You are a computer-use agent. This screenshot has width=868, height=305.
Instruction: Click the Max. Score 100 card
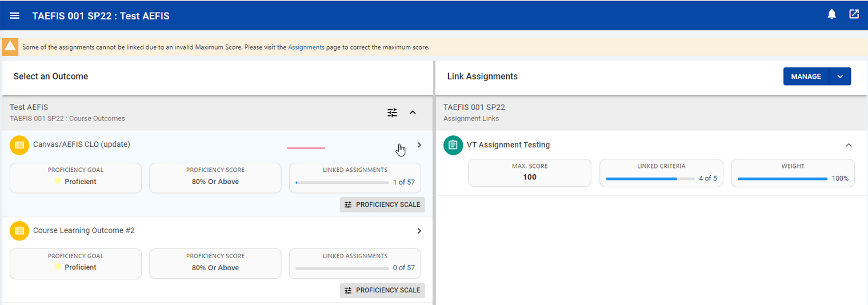530,173
